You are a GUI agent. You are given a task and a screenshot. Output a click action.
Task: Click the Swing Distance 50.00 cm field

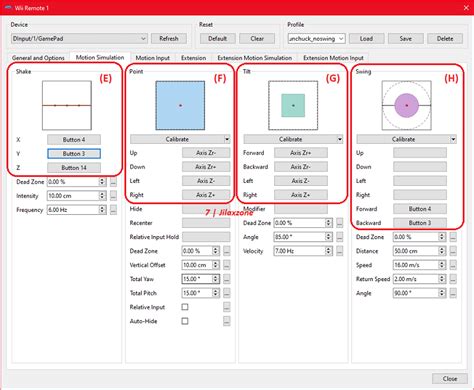(419, 251)
